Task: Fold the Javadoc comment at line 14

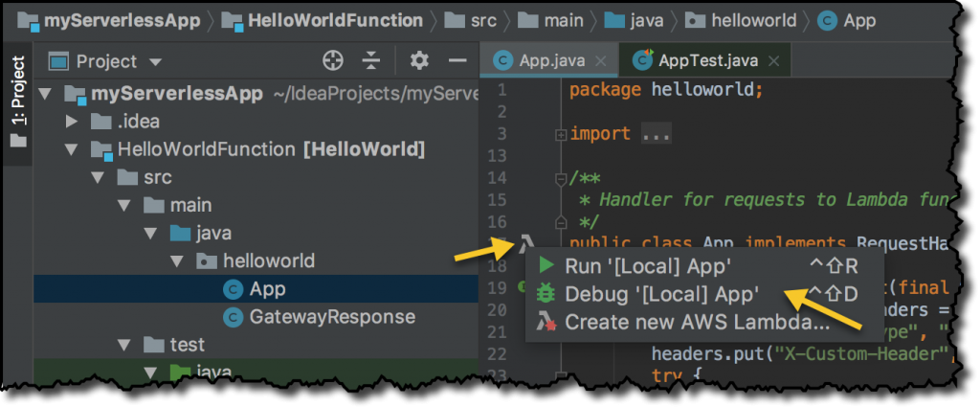Action: click(561, 179)
